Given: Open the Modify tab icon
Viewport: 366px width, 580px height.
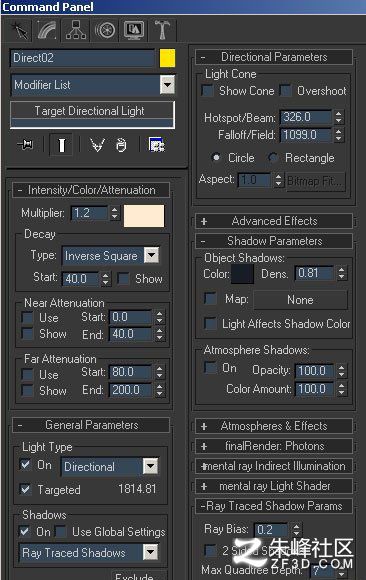Looking at the screenshot, I should click(47, 30).
